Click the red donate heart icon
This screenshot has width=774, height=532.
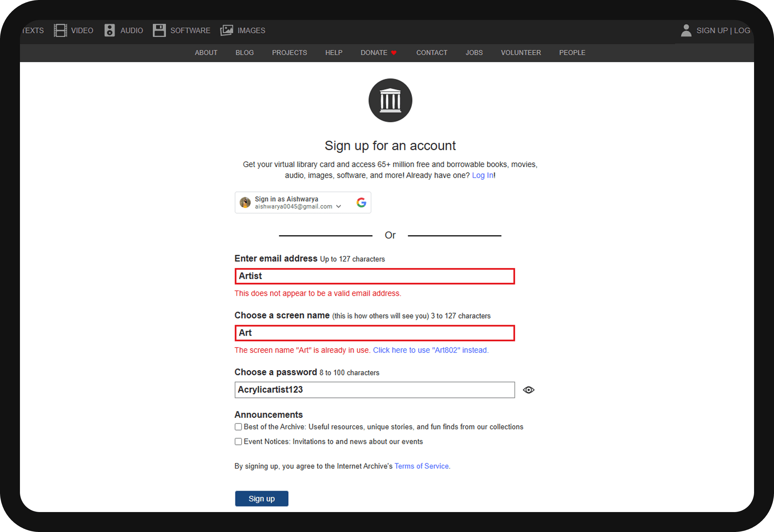[394, 53]
